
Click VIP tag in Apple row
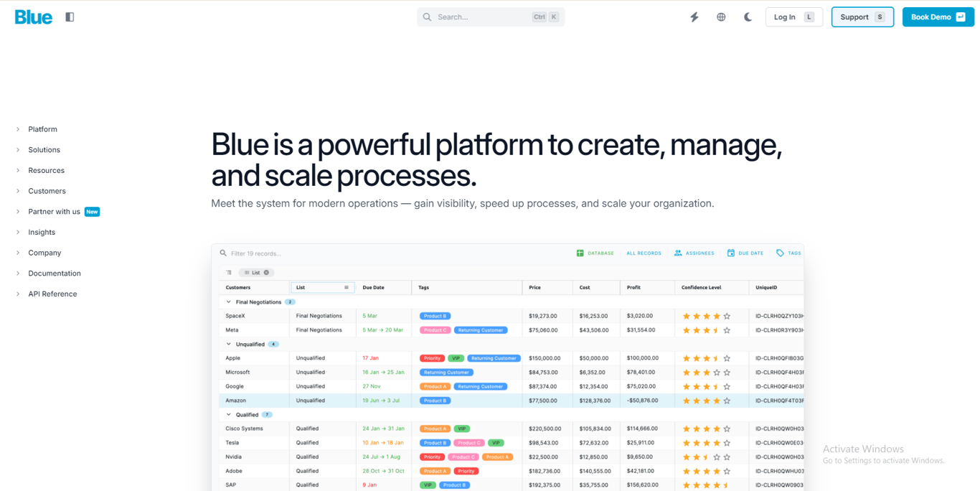tap(456, 358)
